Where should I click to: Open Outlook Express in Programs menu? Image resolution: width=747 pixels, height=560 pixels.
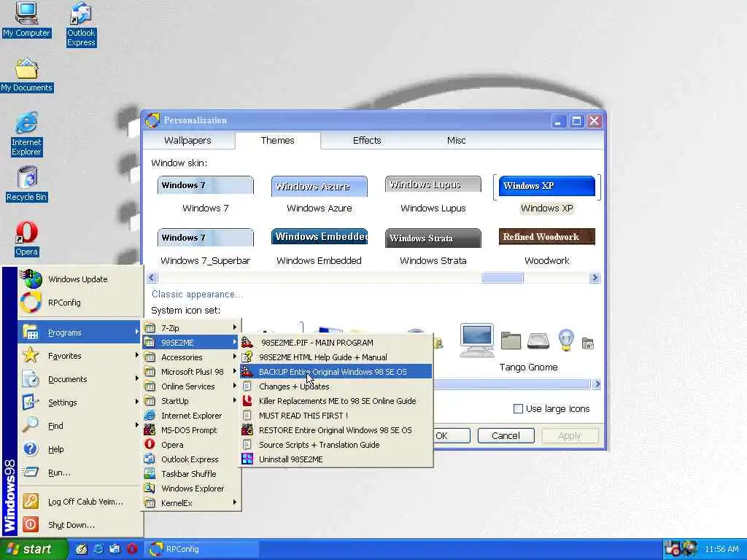click(191, 459)
